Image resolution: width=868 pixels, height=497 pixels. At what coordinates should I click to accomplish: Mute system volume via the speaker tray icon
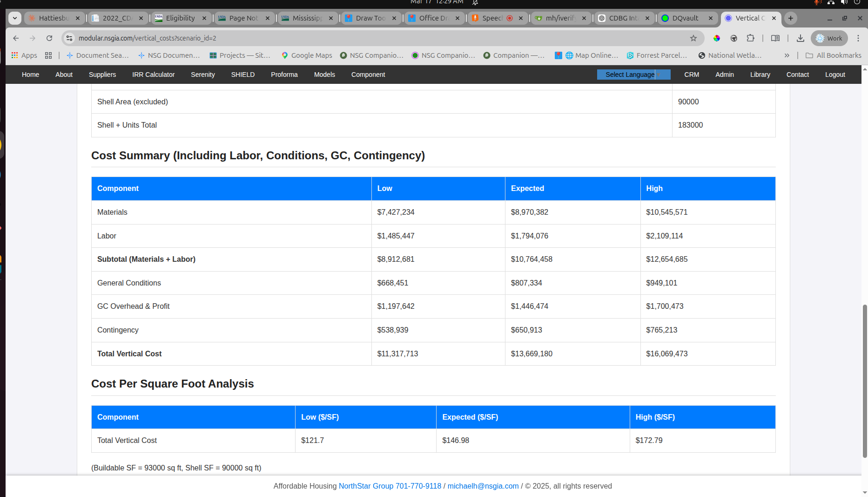(844, 2)
